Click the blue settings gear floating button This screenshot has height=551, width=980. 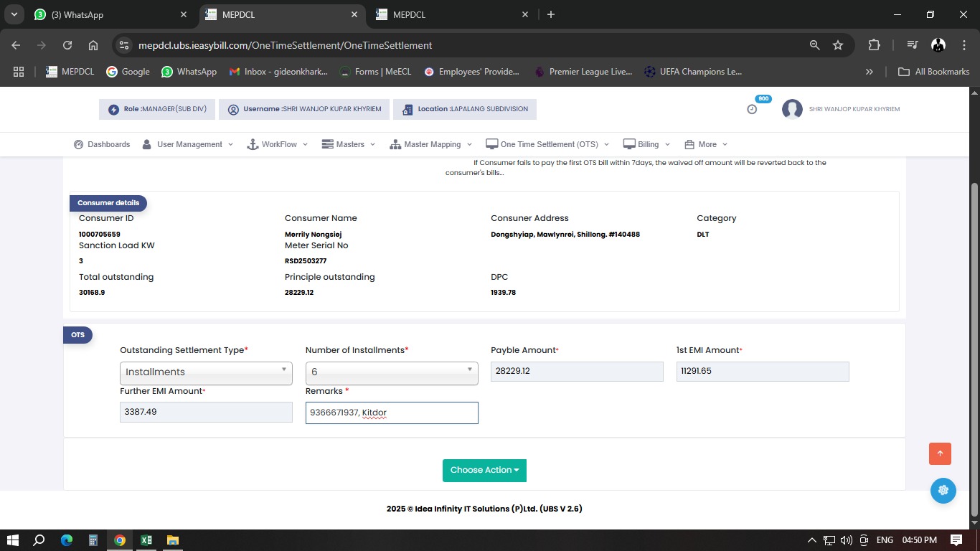tap(943, 491)
